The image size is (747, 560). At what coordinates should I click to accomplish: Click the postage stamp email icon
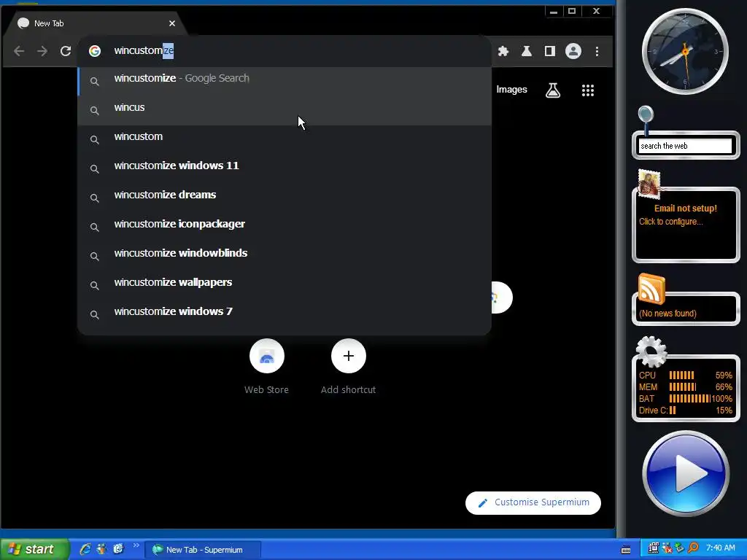point(649,183)
